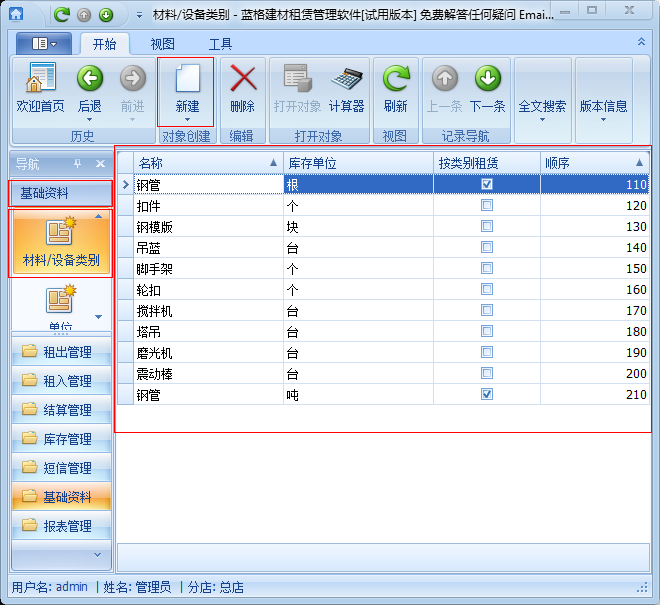Viewport: 660px width, 605px height.
Task: Click the empty filter panel below the grid
Action: [383, 557]
